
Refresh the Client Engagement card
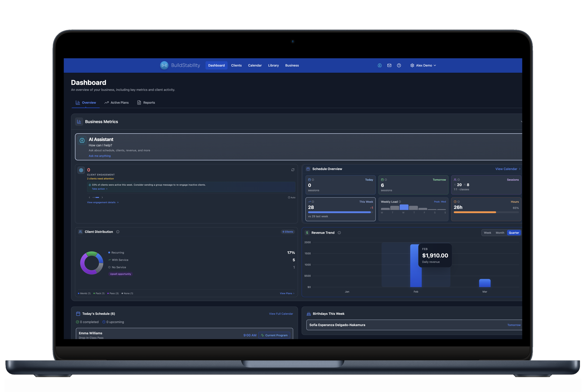click(x=293, y=170)
